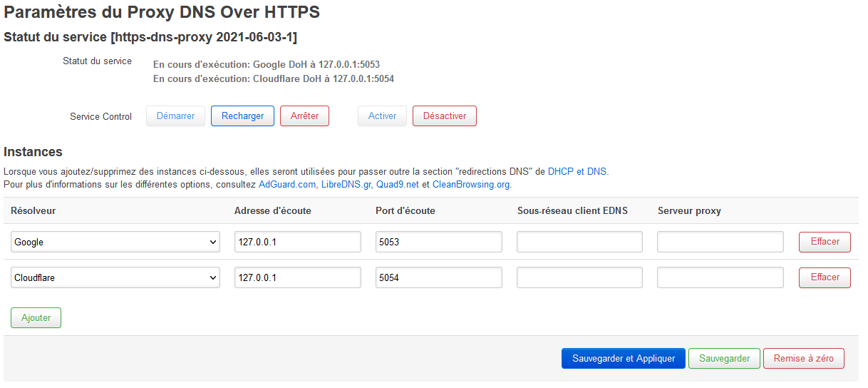Viewport: 868px width, 388px height.
Task: Open the CleanBrowsing.org link
Action: click(x=471, y=185)
